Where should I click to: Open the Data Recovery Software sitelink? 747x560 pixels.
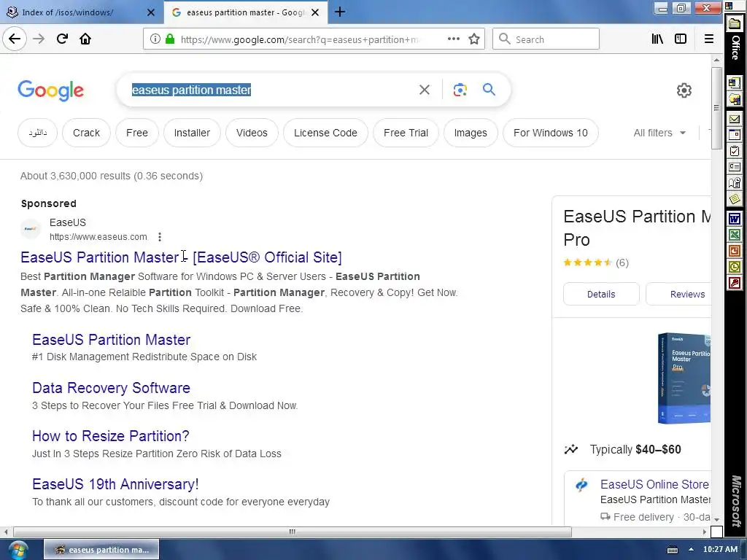[111, 388]
